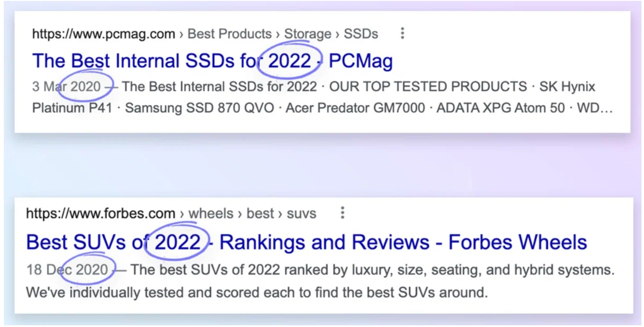The height and width of the screenshot is (327, 644).
Task: Open the options menu for the PCMag result
Action: point(402,34)
